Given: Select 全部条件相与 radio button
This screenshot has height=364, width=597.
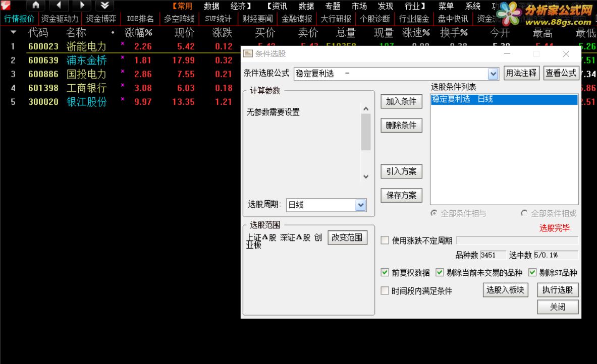Looking at the screenshot, I should coord(433,213).
